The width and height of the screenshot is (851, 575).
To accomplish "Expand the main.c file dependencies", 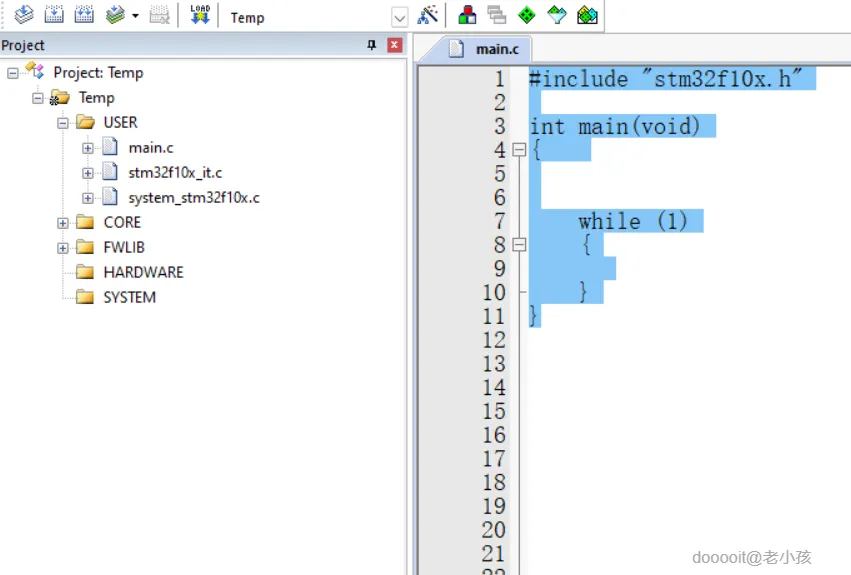I will point(87,148).
